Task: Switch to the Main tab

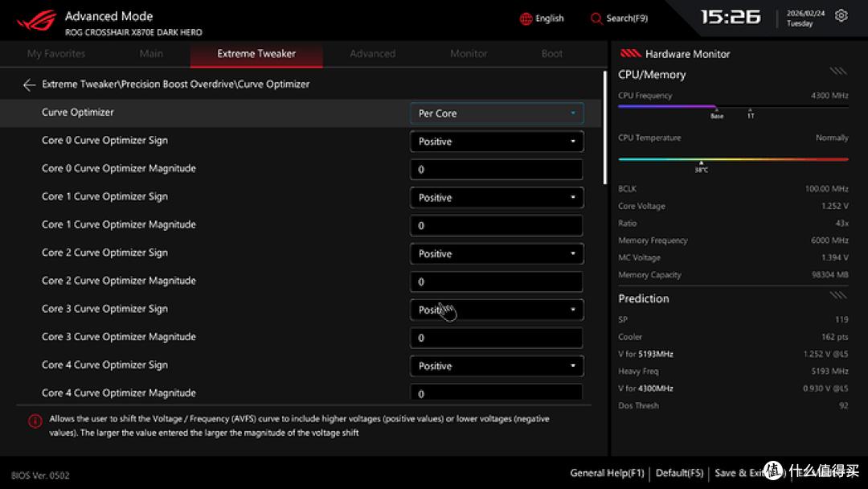Action: coord(151,54)
